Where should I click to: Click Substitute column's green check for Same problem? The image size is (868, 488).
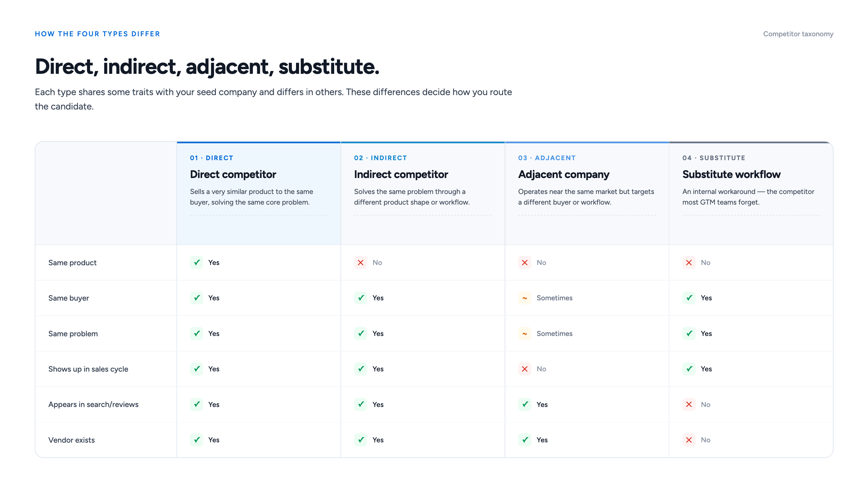coord(688,333)
